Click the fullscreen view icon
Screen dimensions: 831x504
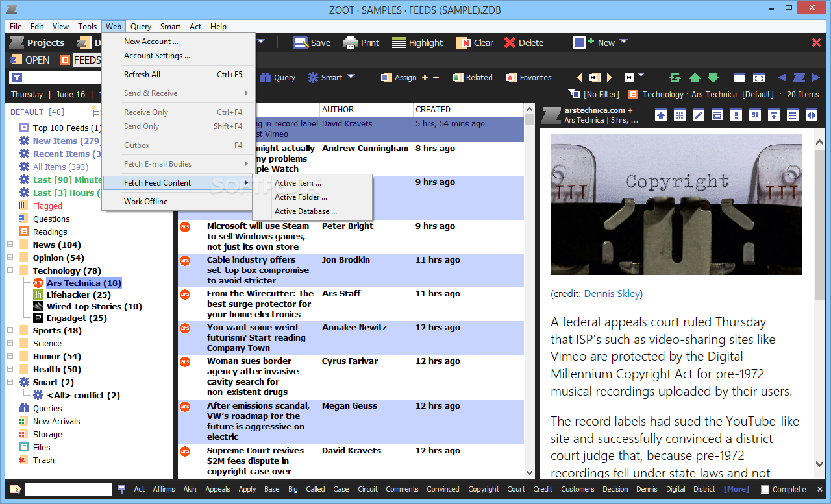(x=758, y=78)
